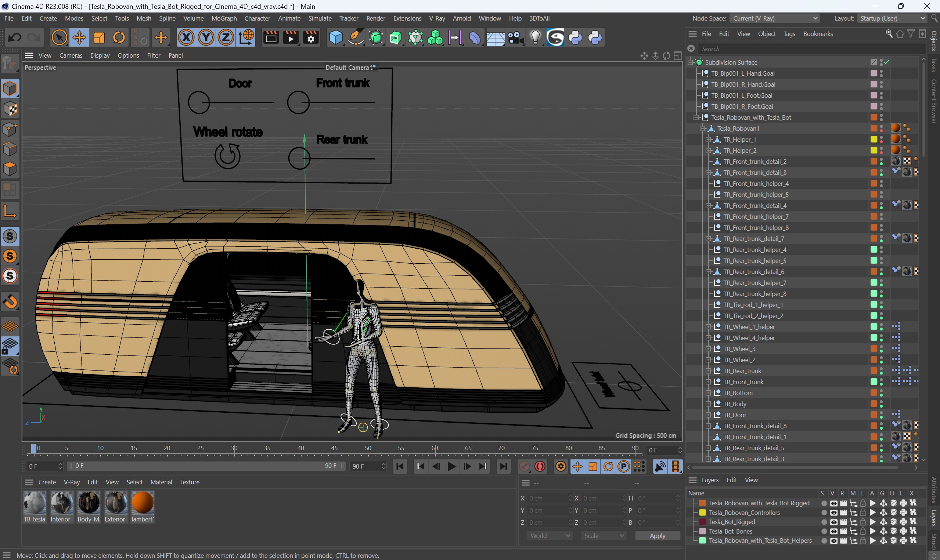Expand the TR_Wheel_1_helper node

(x=708, y=327)
